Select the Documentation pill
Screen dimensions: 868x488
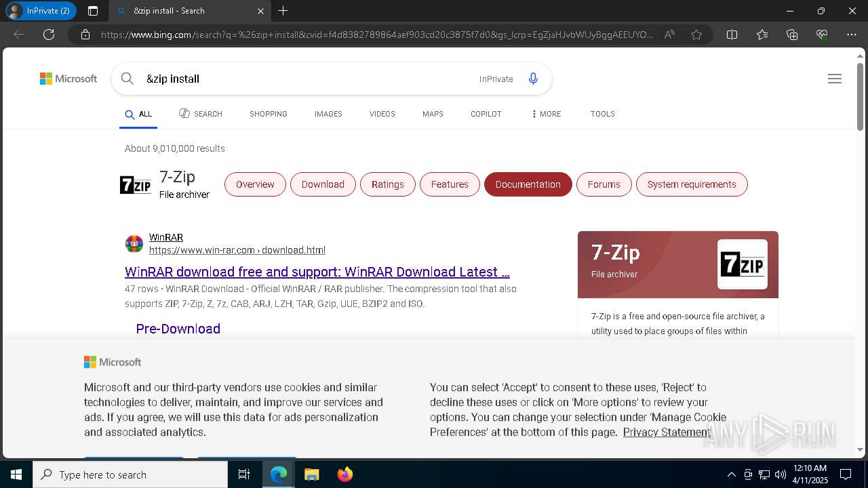[x=528, y=184]
